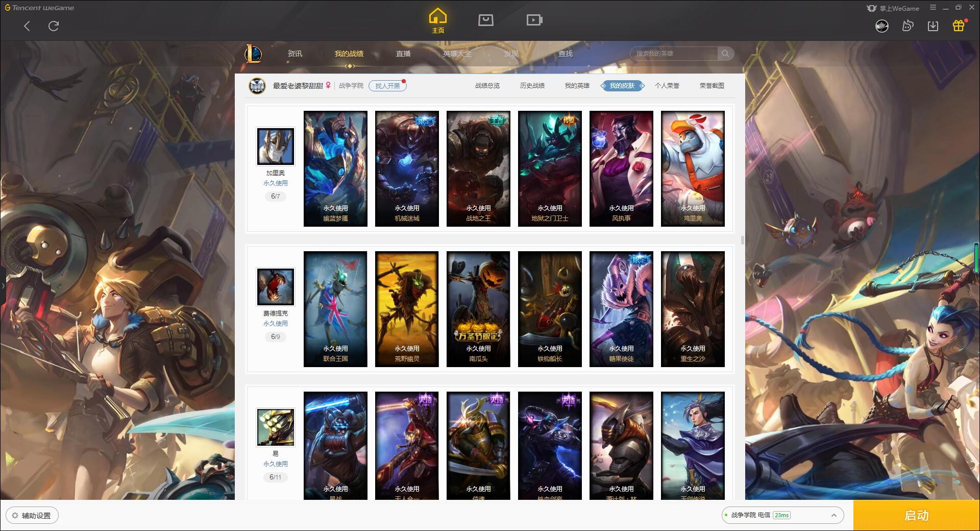Go back using the back arrow
980x531 pixels.
click(x=27, y=26)
